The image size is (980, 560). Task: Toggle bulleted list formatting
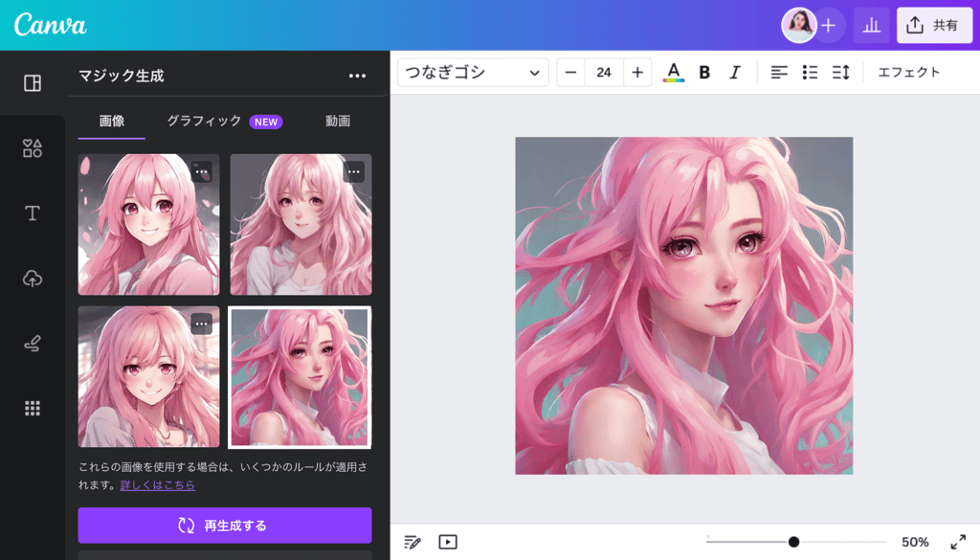[x=810, y=73]
